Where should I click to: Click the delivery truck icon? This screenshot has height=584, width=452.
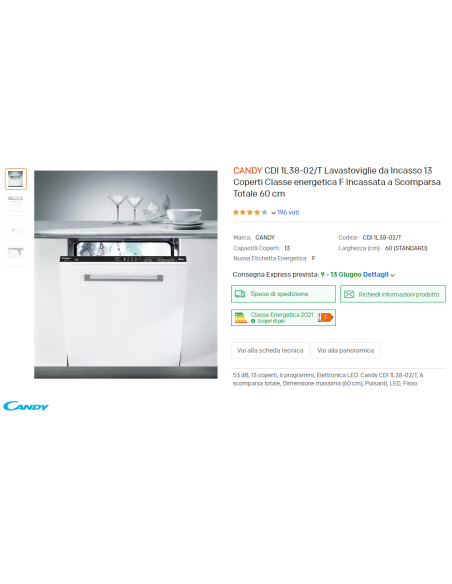point(240,294)
